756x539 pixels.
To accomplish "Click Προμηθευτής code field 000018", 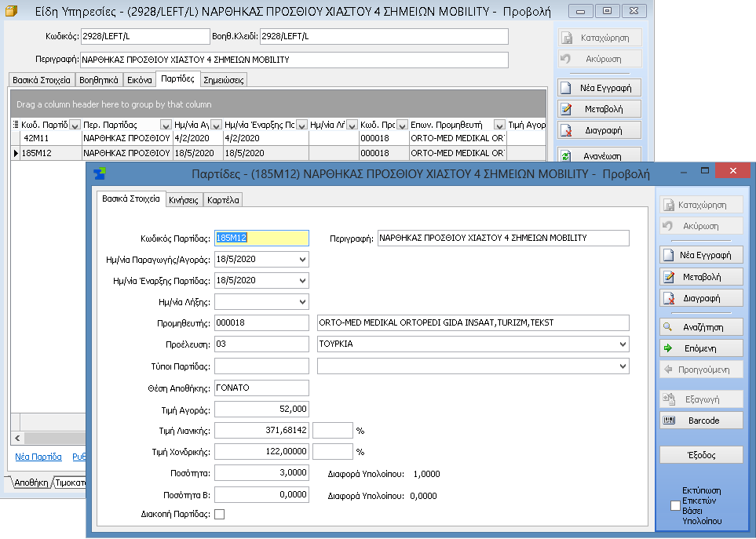I will click(261, 322).
